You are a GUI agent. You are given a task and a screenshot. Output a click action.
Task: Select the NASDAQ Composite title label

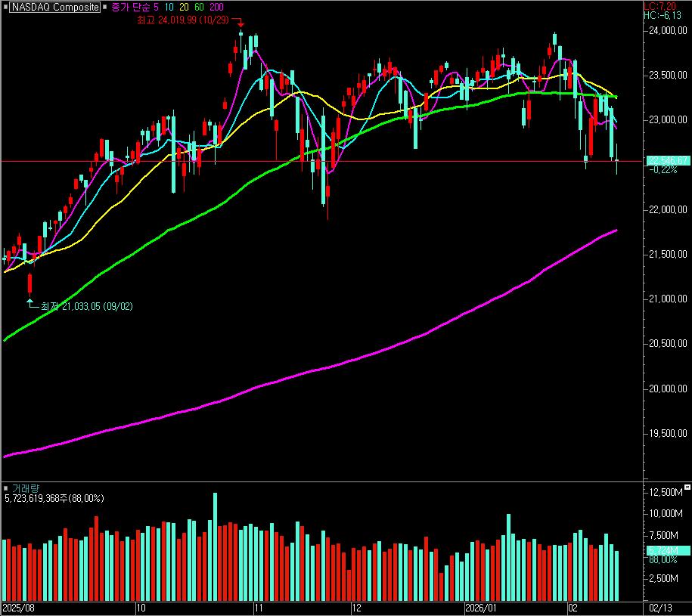tap(54, 7)
